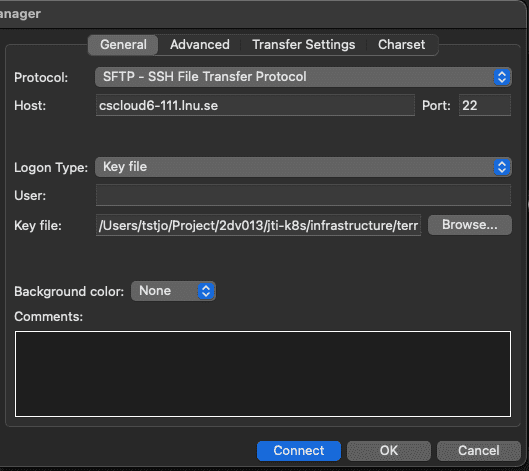The image size is (529, 471).
Task: Click Cancel to dismiss the dialog
Action: pos(479,450)
